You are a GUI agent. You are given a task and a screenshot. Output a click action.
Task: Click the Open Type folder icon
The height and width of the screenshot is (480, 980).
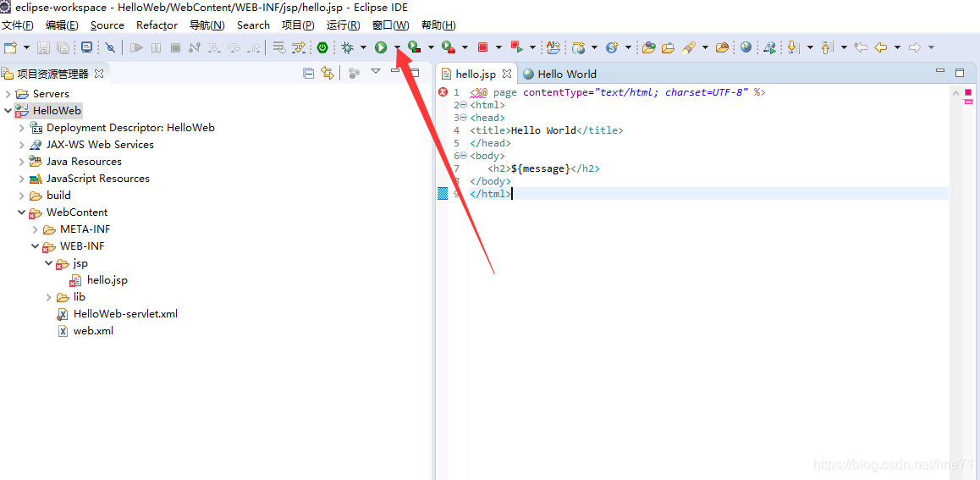(649, 47)
